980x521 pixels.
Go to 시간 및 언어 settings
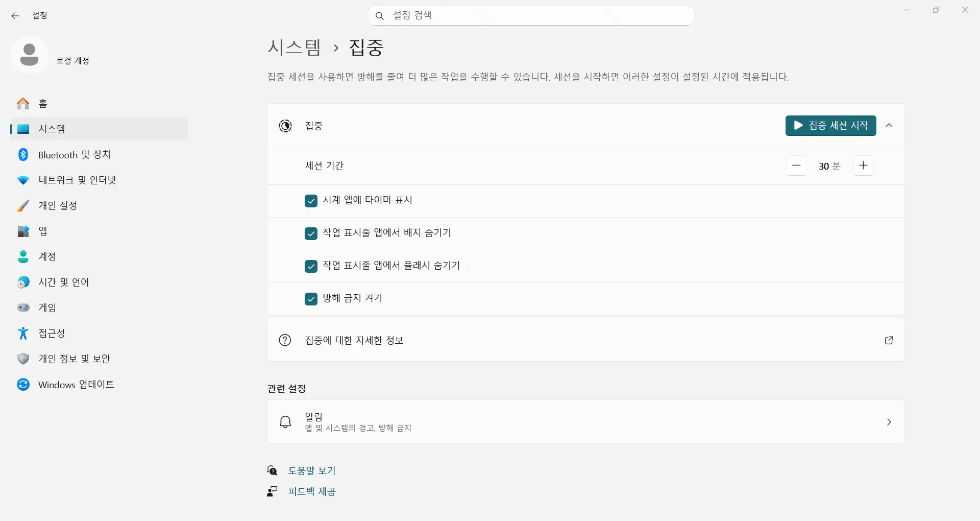coord(64,282)
